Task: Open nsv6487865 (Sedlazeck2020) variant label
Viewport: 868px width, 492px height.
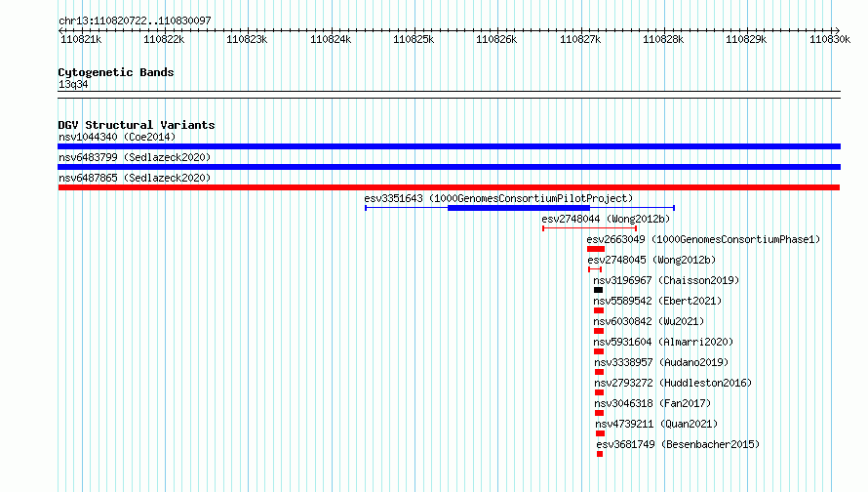Action: point(135,178)
